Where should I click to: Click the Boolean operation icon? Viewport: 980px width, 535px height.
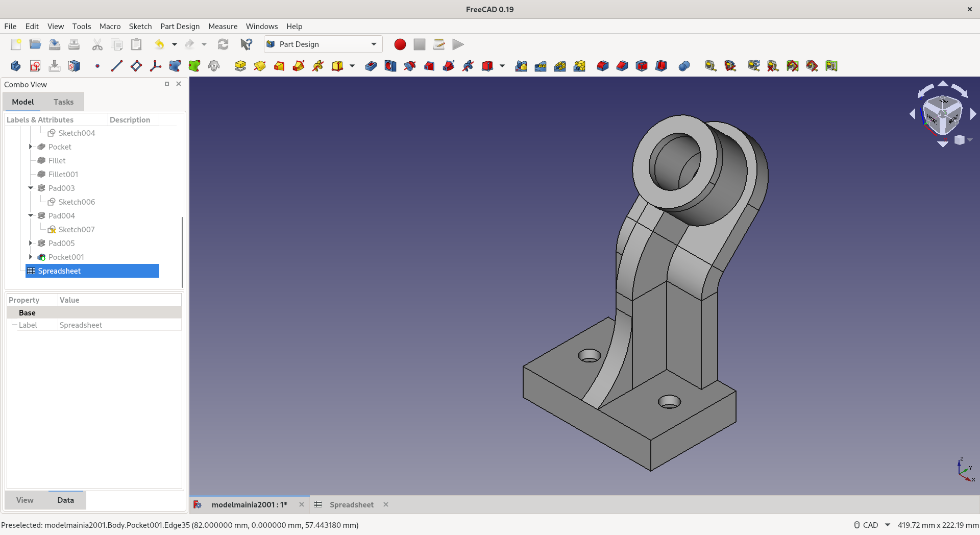684,66
